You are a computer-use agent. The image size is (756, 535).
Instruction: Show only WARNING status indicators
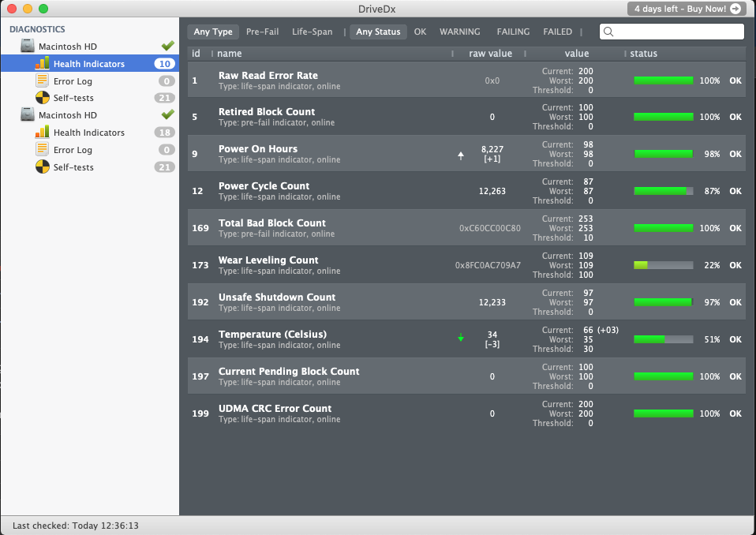pyautogui.click(x=459, y=32)
